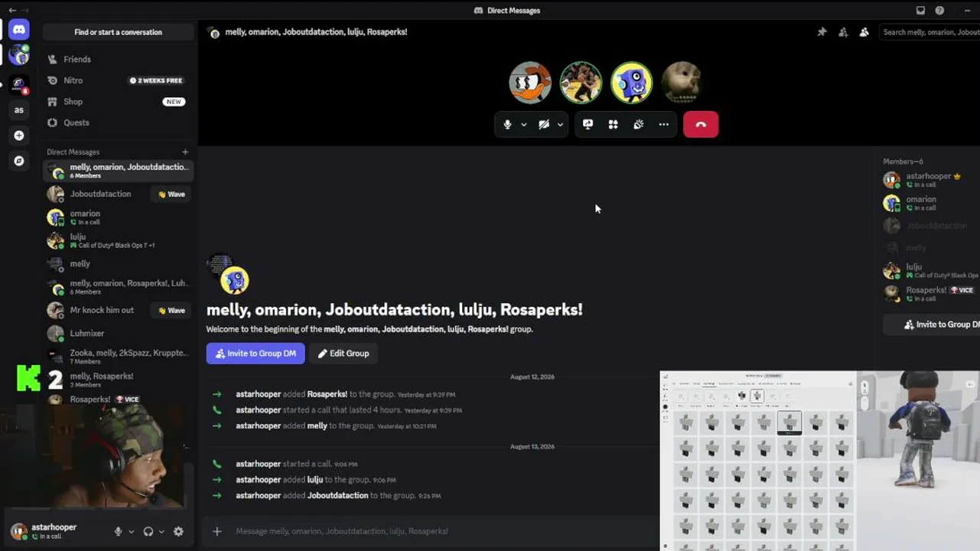This screenshot has width=980, height=551.
Task: Open the "as" server in the server rail
Action: pyautogui.click(x=19, y=109)
